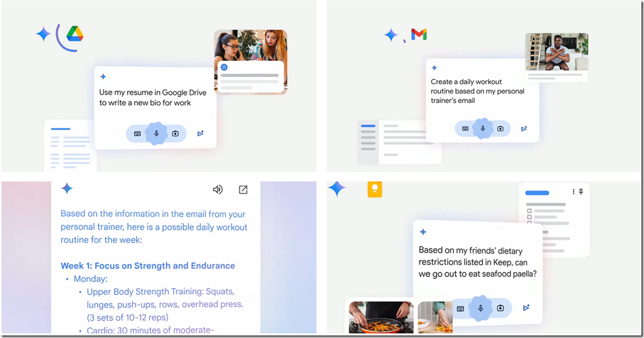Click keyboard icon in workout routine card
Screen dimensions: 644x338
pos(465,128)
